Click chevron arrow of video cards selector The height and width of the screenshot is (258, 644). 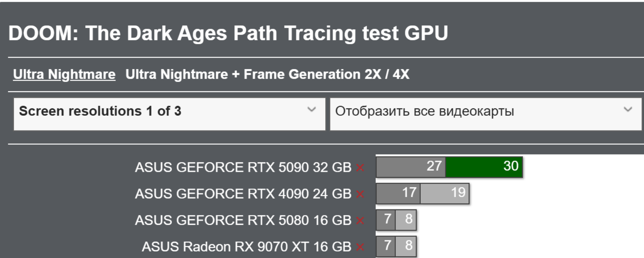click(628, 110)
